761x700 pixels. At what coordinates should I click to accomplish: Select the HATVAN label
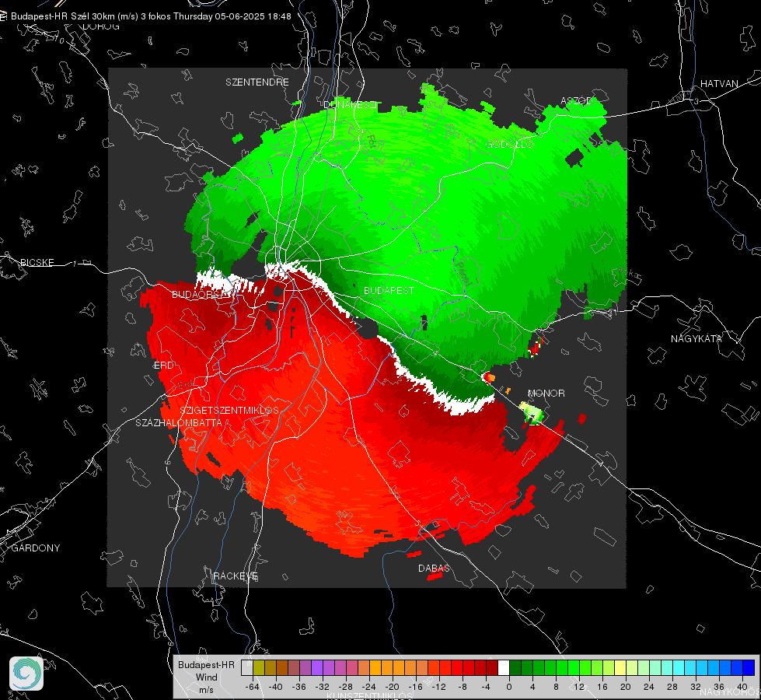click(x=719, y=83)
